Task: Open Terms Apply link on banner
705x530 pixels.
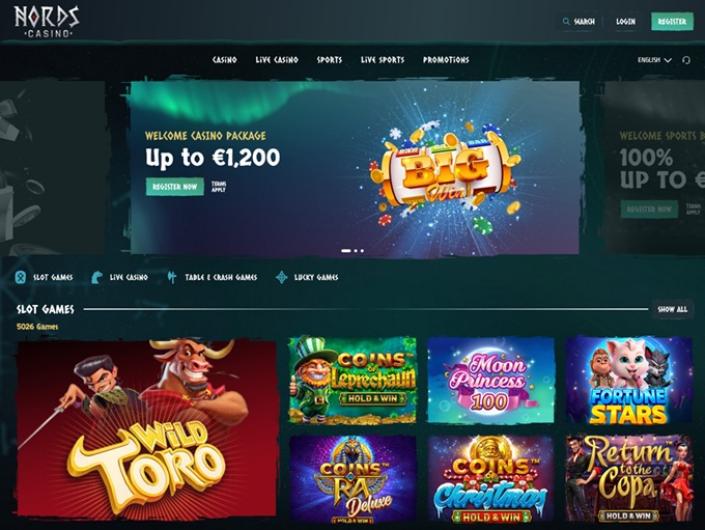Action: coord(219,187)
